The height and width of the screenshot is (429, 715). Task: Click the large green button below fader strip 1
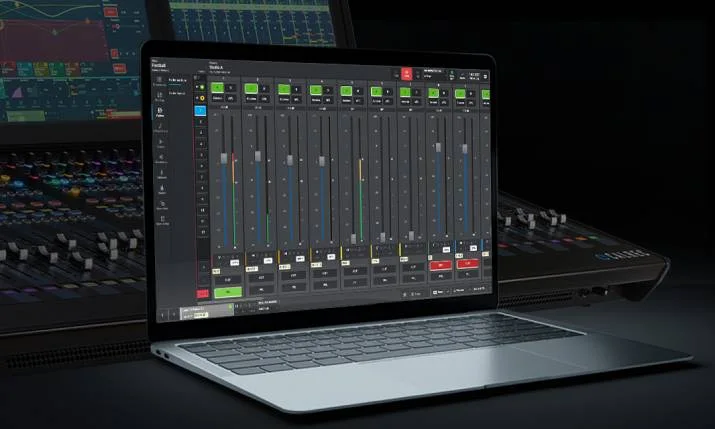pos(228,292)
